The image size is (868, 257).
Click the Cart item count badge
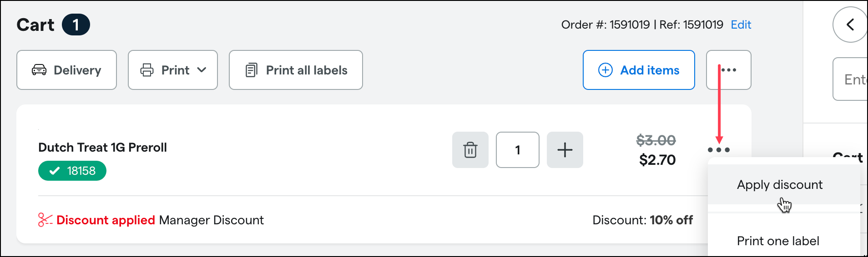click(76, 25)
